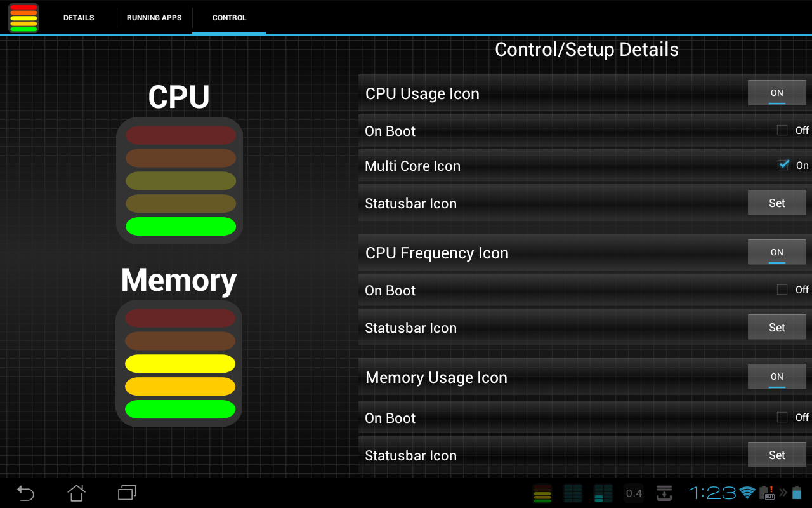Tap the Back navigation arrow

tap(25, 493)
